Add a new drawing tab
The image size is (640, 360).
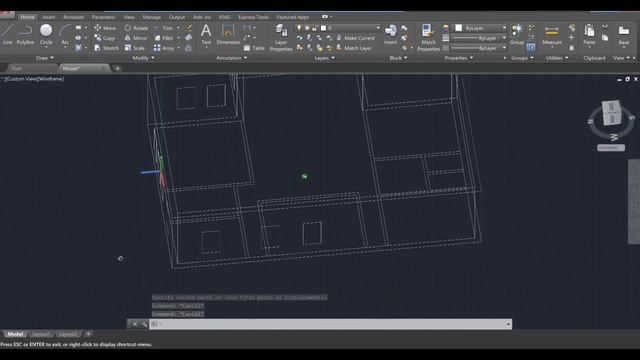pos(118,68)
